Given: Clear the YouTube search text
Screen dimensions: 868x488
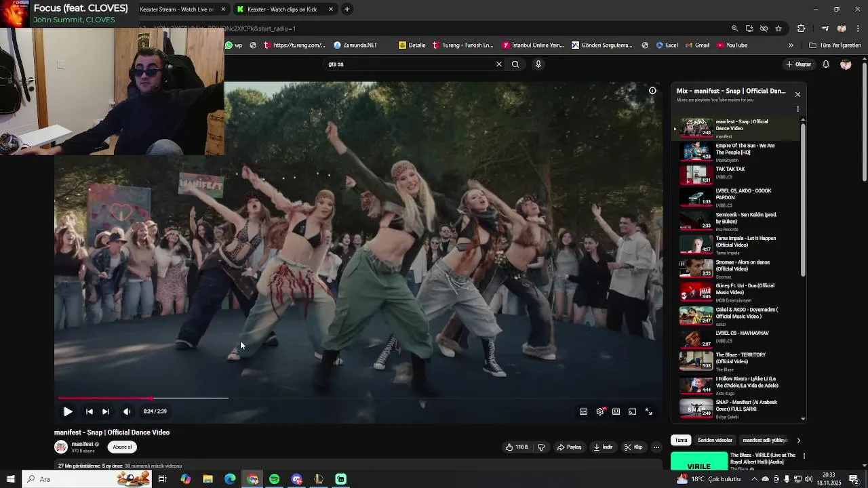Looking at the screenshot, I should [x=499, y=64].
